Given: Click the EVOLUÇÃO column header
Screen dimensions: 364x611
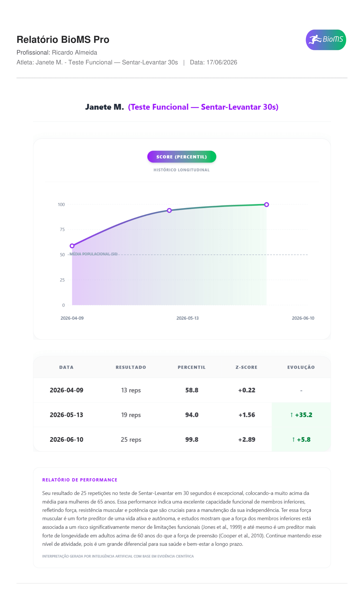Looking at the screenshot, I should click(x=301, y=367).
